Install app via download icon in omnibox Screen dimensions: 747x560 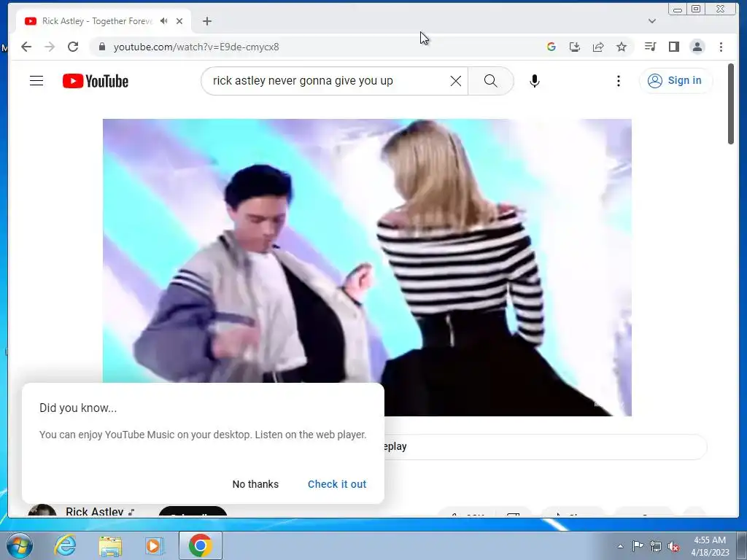pos(575,47)
